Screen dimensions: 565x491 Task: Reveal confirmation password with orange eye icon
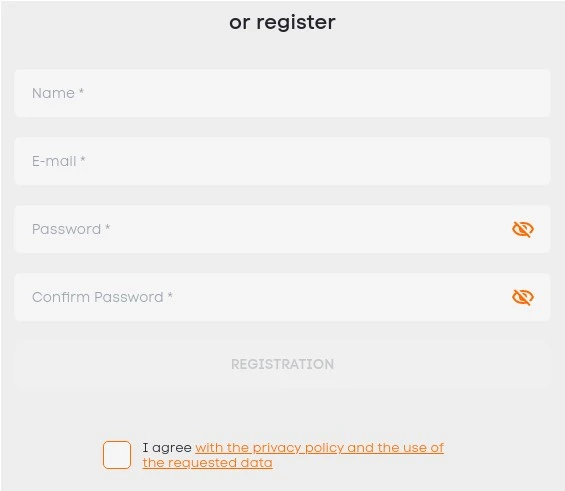tap(523, 297)
